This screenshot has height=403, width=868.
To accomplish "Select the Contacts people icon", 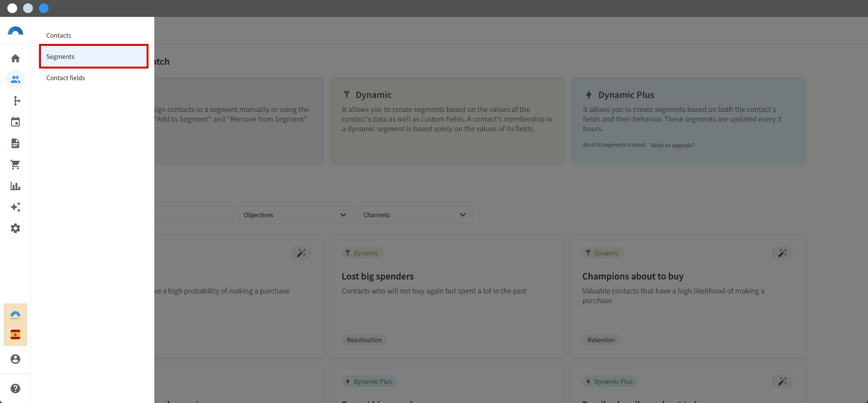I will pyautogui.click(x=15, y=80).
